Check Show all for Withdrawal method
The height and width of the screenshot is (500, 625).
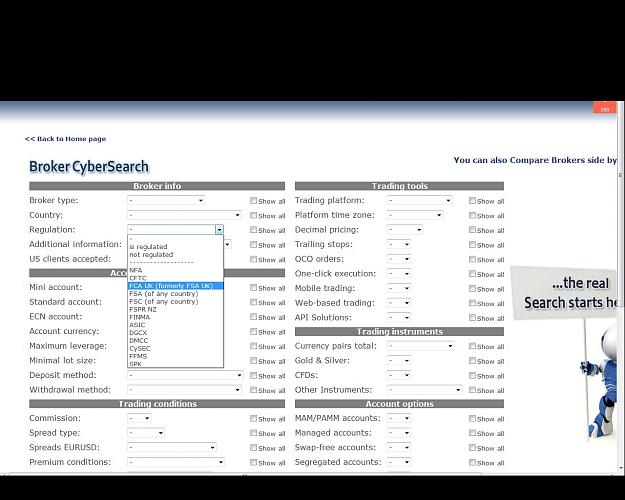253,390
